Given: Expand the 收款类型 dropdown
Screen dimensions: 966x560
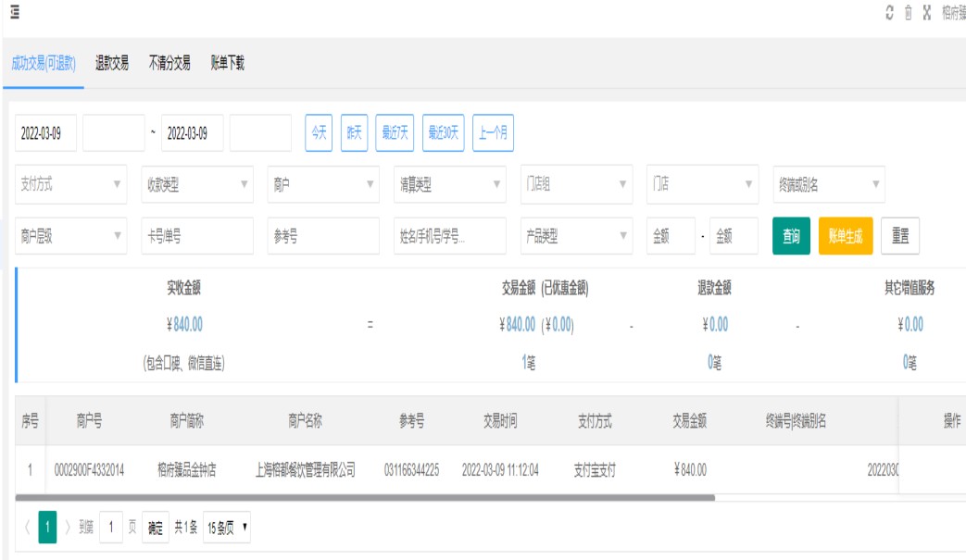Looking at the screenshot, I should [196, 184].
